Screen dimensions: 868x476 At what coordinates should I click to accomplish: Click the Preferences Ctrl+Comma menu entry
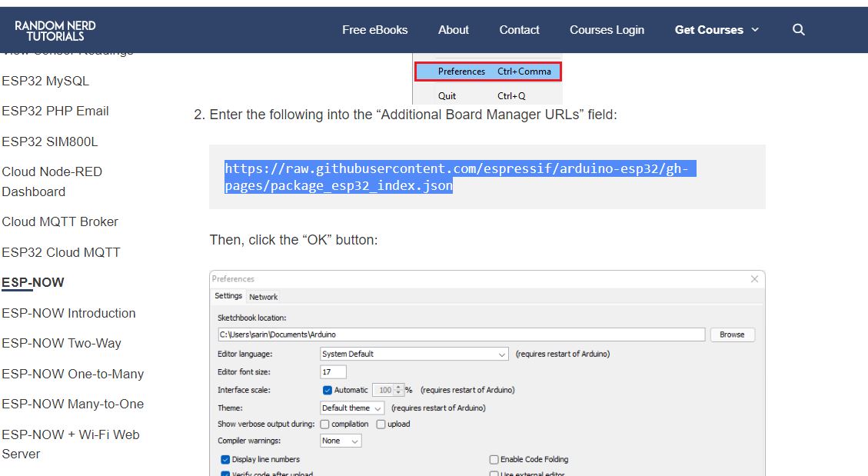coord(487,72)
